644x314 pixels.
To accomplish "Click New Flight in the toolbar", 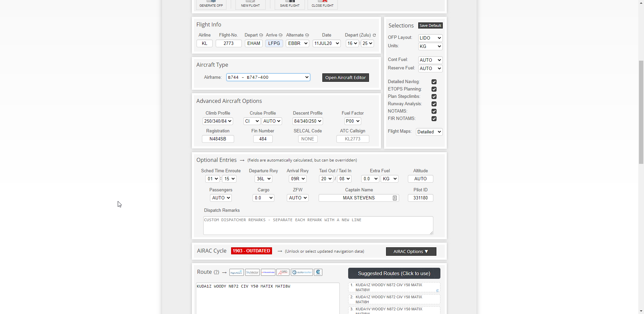I will 250,4.
